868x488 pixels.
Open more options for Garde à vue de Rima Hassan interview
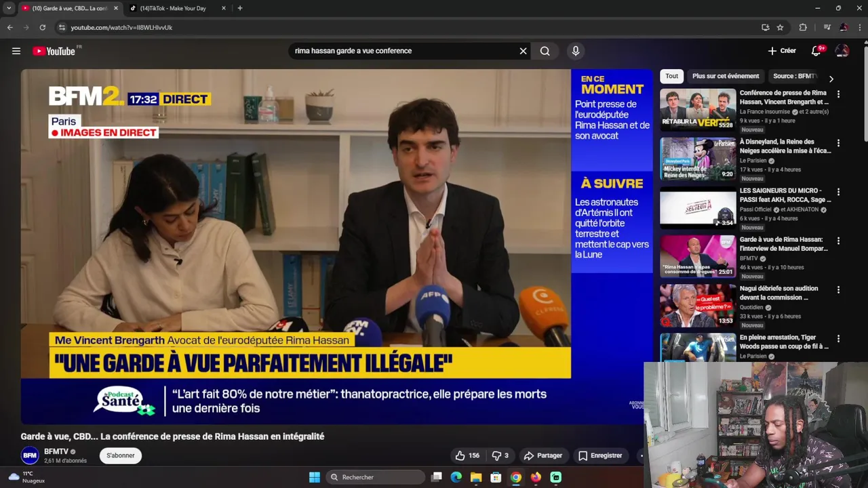tap(838, 241)
